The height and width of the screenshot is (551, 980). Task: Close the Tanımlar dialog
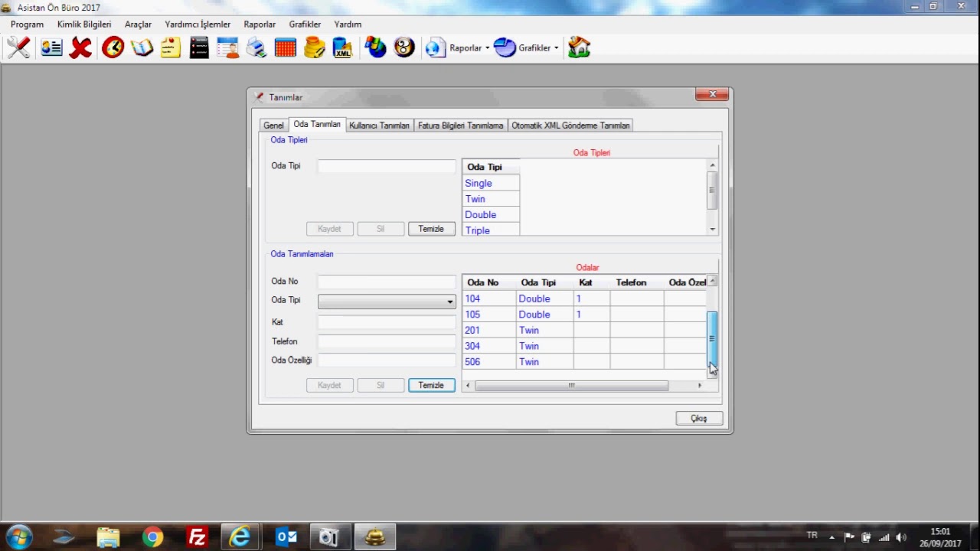click(x=712, y=94)
